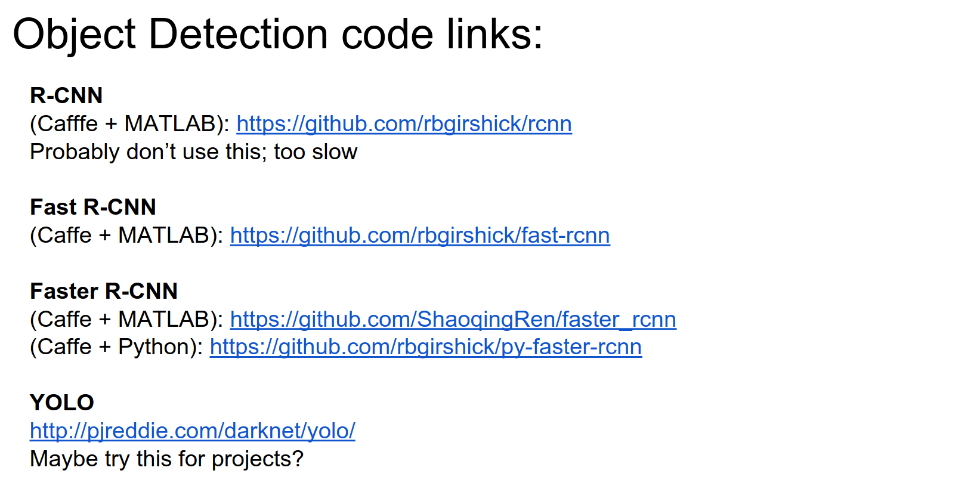Open the rbgirshick/fast-rcnn GitHub link
Screen dimensions: 980x486
[419, 236]
